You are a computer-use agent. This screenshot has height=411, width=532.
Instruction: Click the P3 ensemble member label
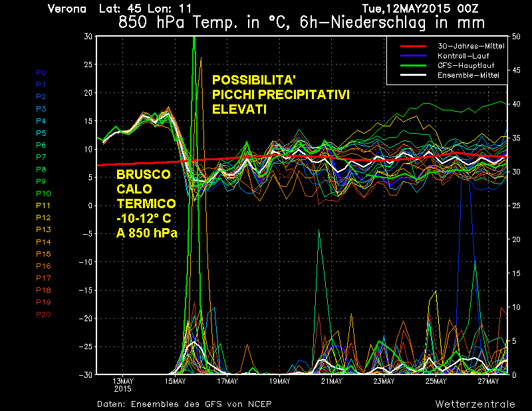(x=41, y=108)
